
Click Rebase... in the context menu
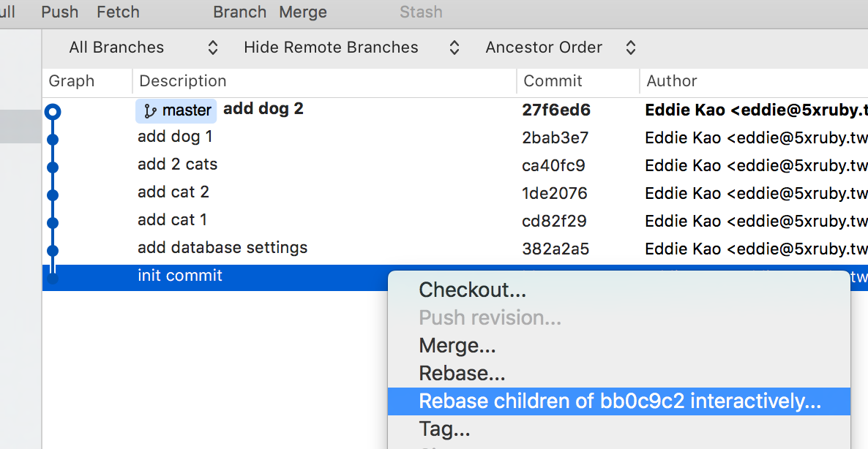point(462,374)
